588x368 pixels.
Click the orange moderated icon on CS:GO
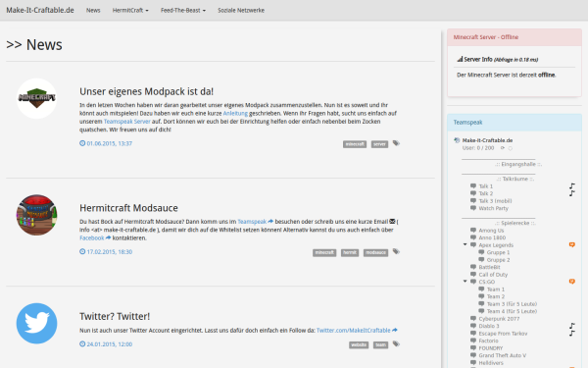point(572,282)
